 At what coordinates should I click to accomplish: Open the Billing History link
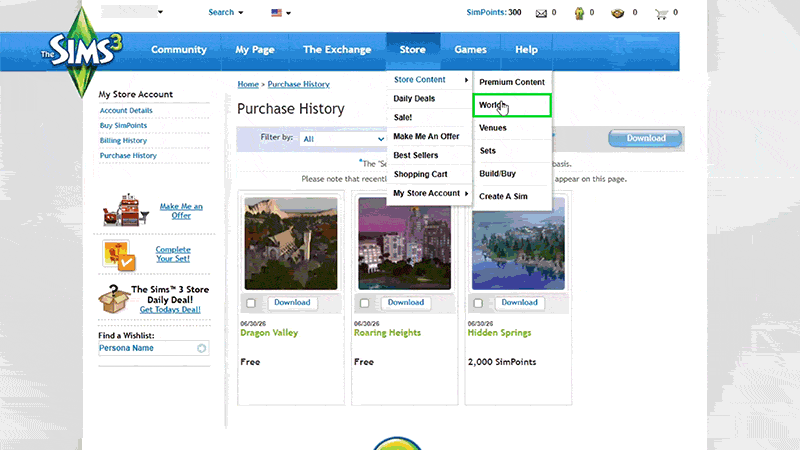[123, 140]
